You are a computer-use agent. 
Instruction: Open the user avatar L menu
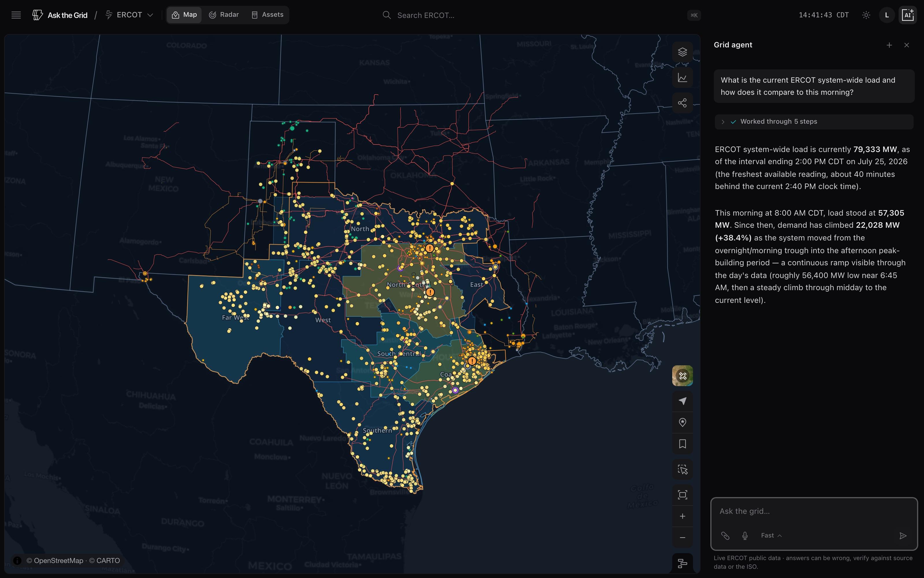pos(886,15)
